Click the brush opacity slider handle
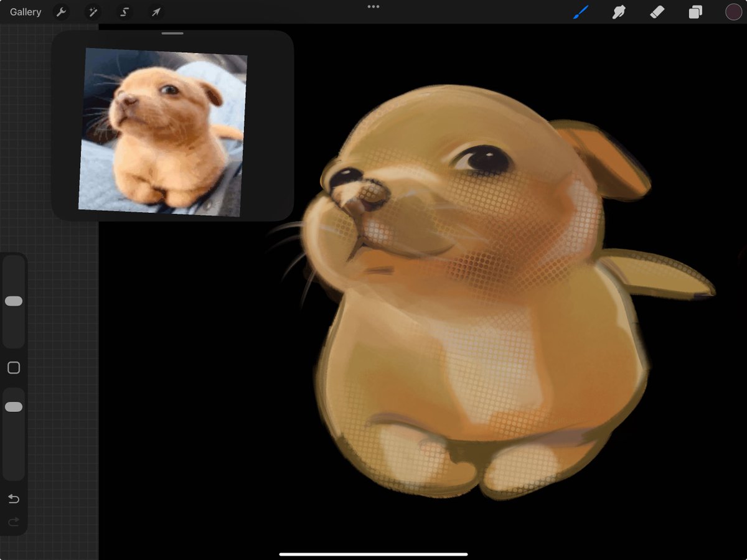Viewport: 747px width, 560px height. [14, 407]
